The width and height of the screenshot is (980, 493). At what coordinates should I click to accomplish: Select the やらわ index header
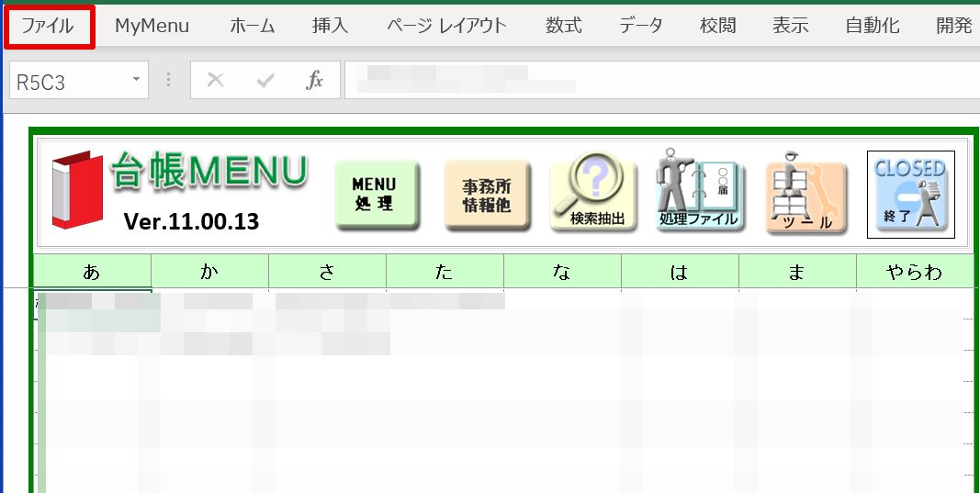(x=915, y=272)
